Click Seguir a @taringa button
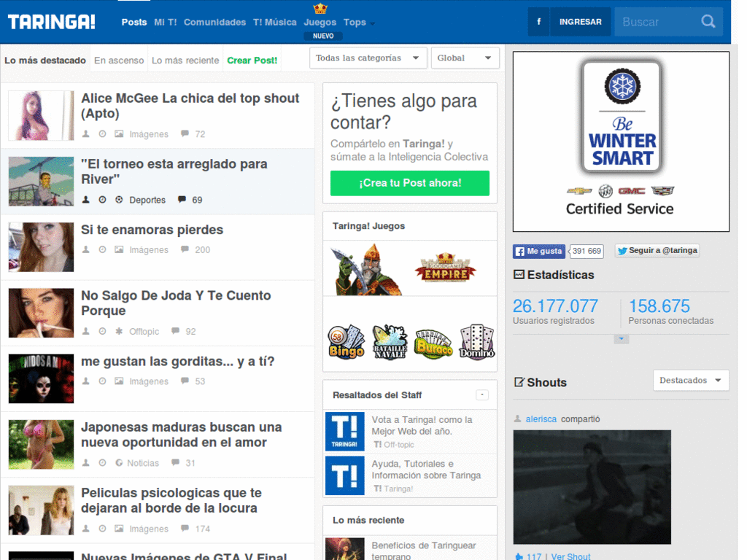 tap(657, 251)
